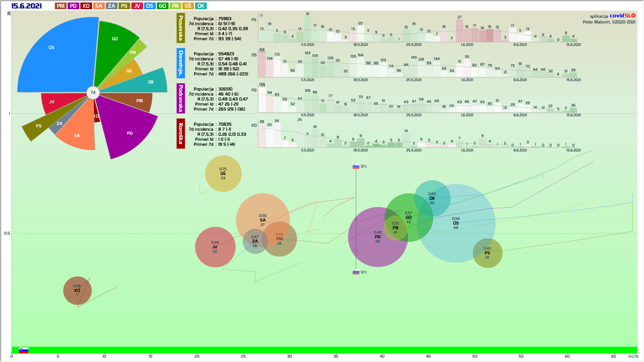Click the lower Slovenia flag marker 37.1
Viewport: 644px width, 362px height.
356,272
